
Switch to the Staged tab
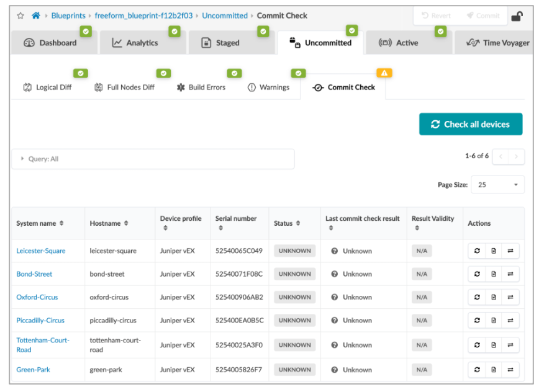point(220,43)
